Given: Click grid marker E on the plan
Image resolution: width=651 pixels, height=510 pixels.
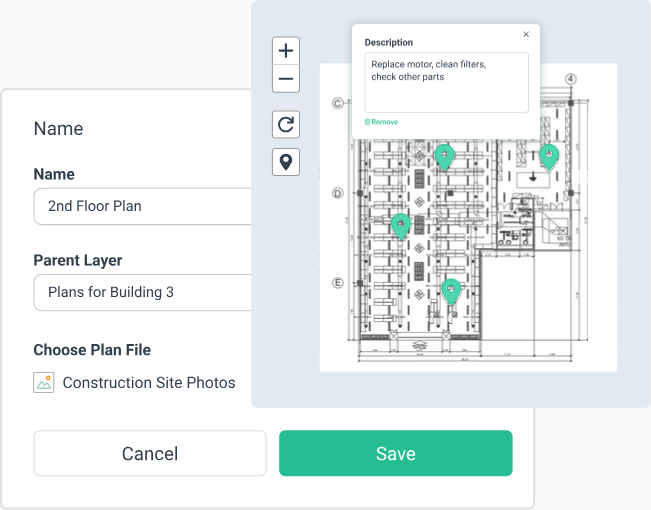Looking at the screenshot, I should point(338,283).
